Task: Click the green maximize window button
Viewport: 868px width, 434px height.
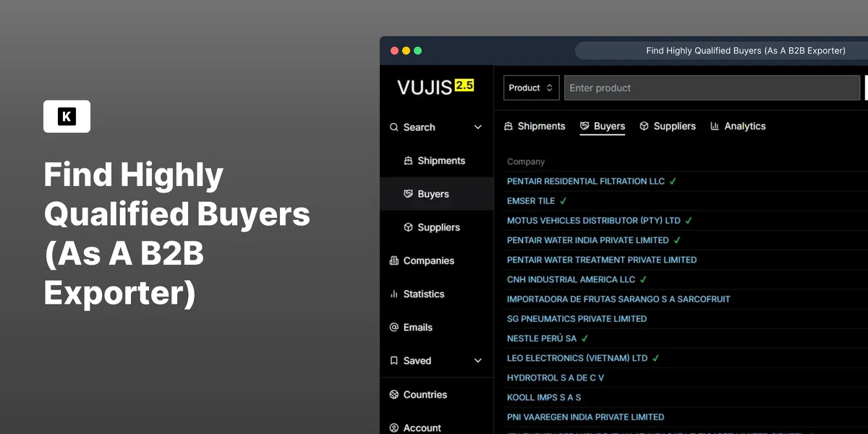Action: 417,51
